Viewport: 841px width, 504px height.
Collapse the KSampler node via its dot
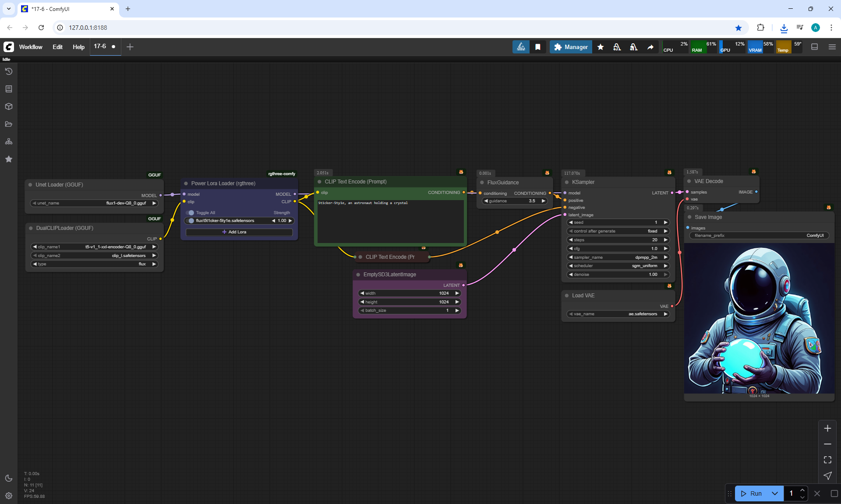tap(567, 182)
